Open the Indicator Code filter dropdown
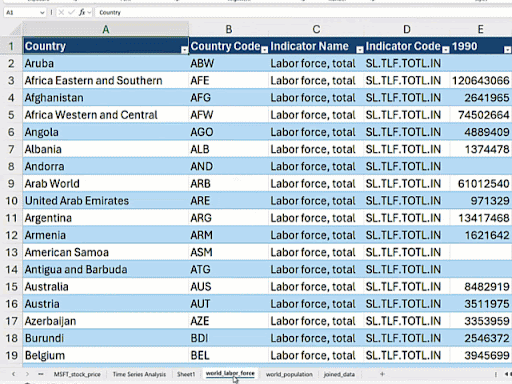 (446, 50)
